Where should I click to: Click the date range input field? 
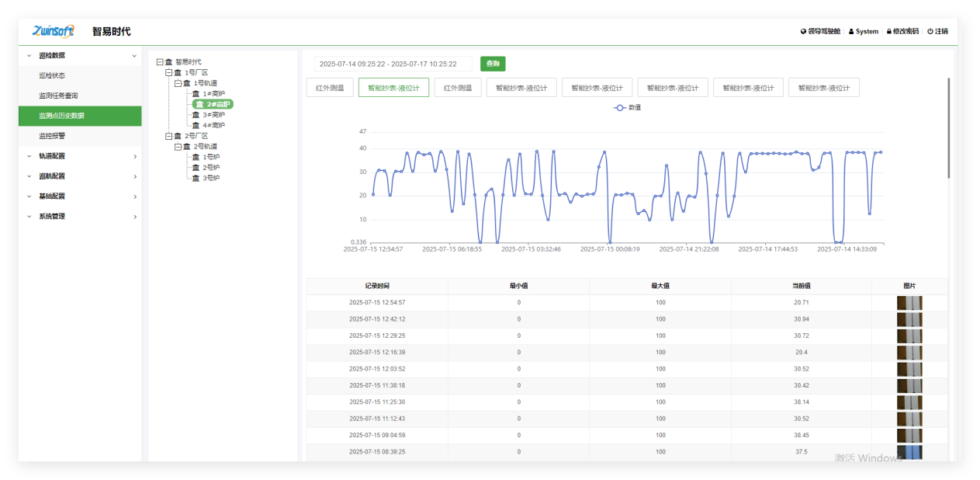click(393, 64)
